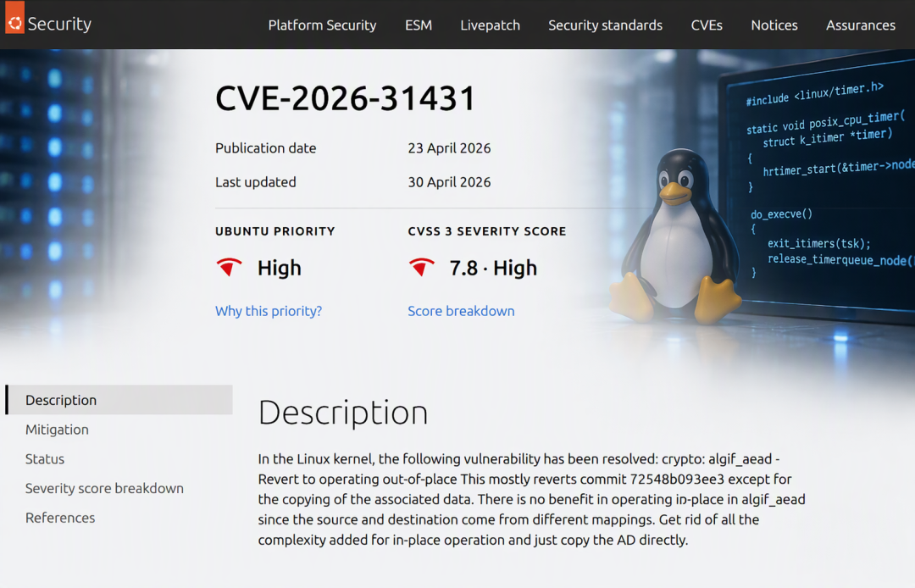915x588 pixels.
Task: Click Assurances in the navigation bar
Action: (861, 25)
